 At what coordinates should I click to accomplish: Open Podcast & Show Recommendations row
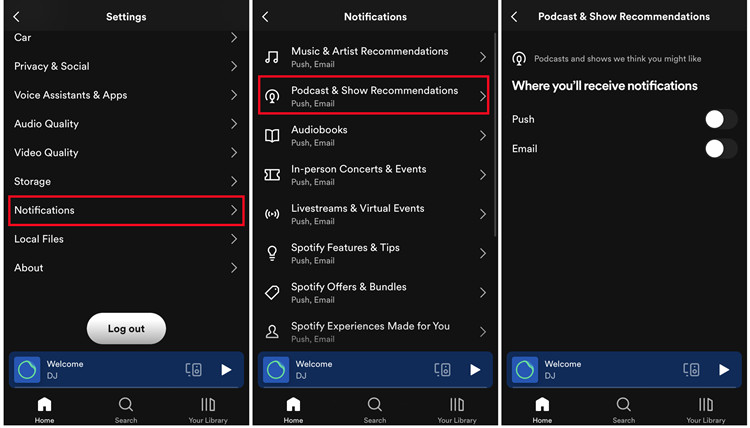pos(374,95)
